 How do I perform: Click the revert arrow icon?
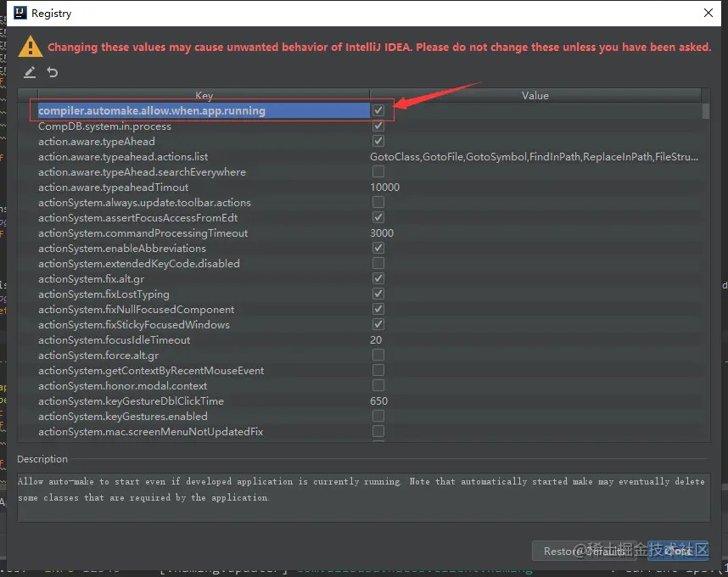pyautogui.click(x=53, y=72)
